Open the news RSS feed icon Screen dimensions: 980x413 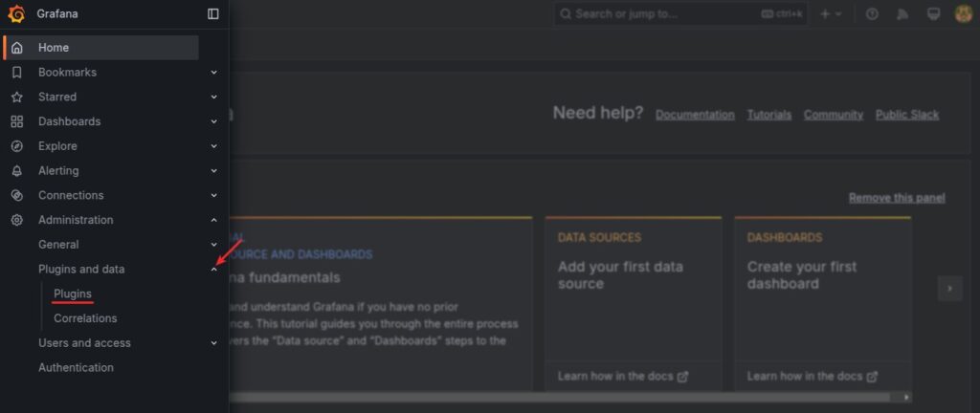(902, 14)
